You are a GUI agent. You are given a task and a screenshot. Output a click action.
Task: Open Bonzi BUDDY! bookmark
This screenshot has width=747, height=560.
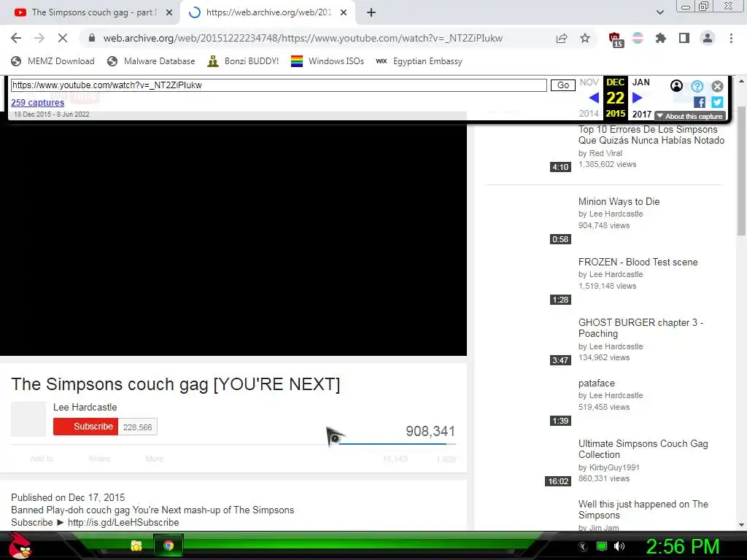244,61
